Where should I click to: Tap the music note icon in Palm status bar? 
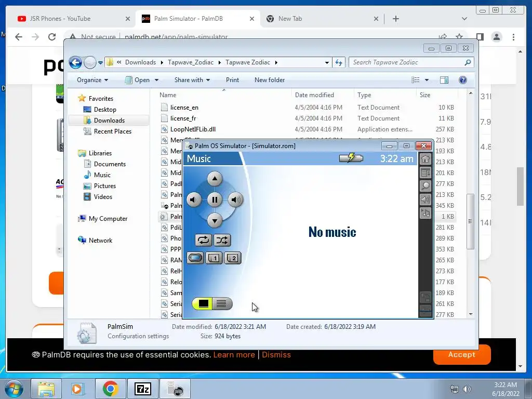(x=425, y=213)
